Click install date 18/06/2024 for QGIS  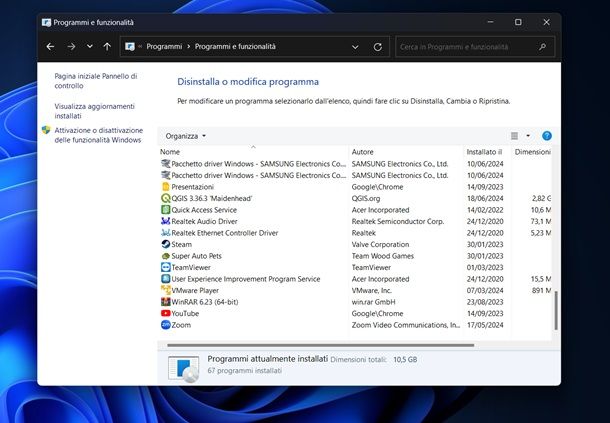coord(485,198)
